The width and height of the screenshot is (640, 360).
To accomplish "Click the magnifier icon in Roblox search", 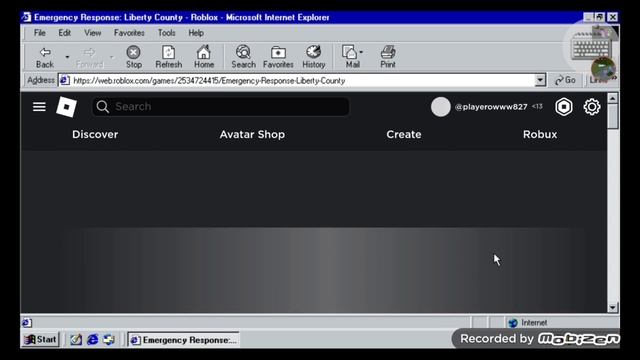I will [102, 107].
